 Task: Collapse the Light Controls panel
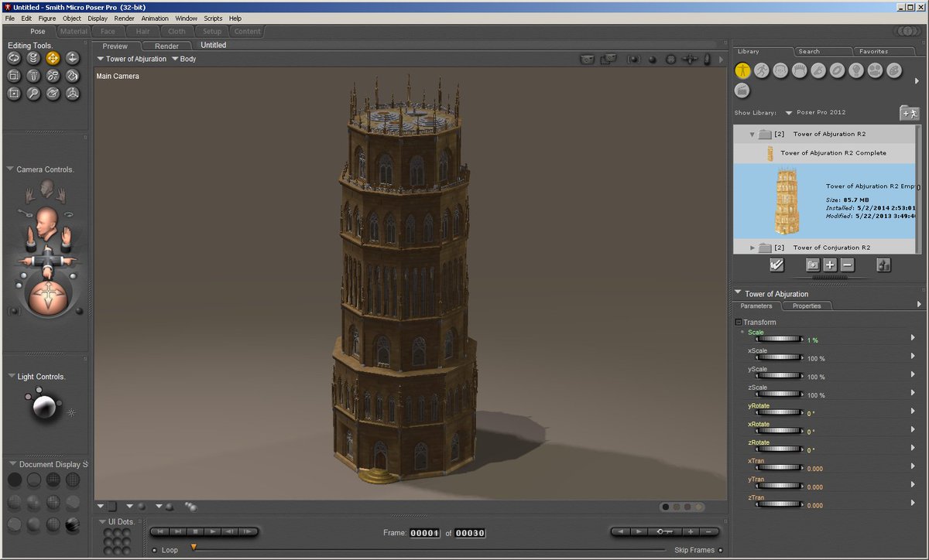[x=11, y=377]
